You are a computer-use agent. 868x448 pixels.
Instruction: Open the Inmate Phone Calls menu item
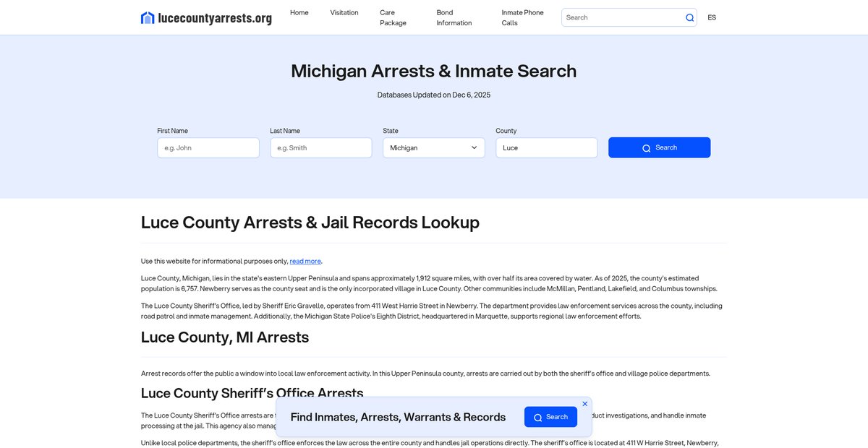[523, 17]
